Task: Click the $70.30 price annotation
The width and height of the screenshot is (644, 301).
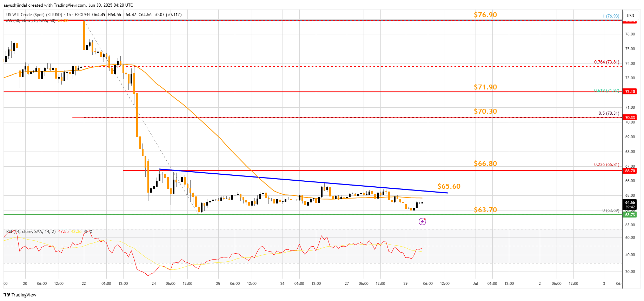Action: (485, 111)
